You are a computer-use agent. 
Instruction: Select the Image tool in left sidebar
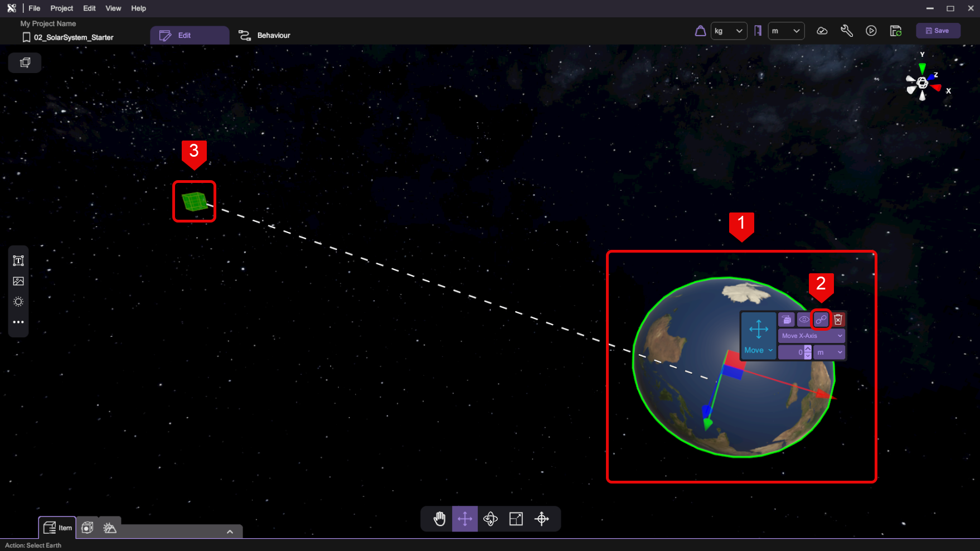(18, 281)
